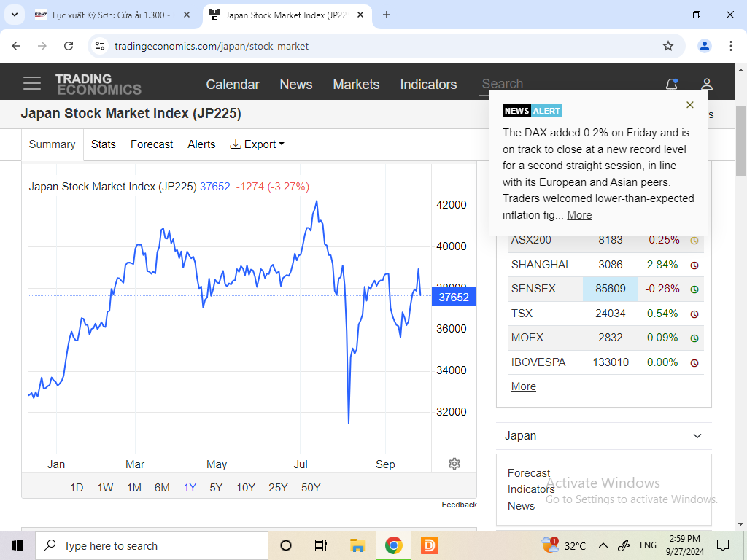
Task: Close the News Alert popup
Action: tap(690, 105)
